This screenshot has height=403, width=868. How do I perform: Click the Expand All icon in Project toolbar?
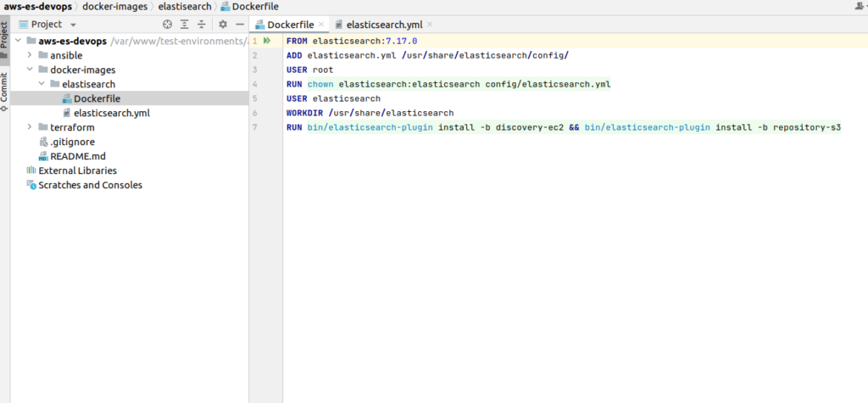coord(184,25)
